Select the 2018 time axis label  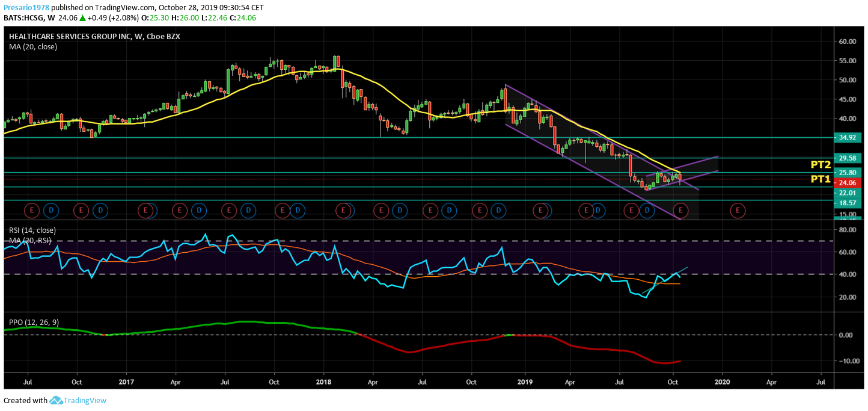click(x=323, y=382)
